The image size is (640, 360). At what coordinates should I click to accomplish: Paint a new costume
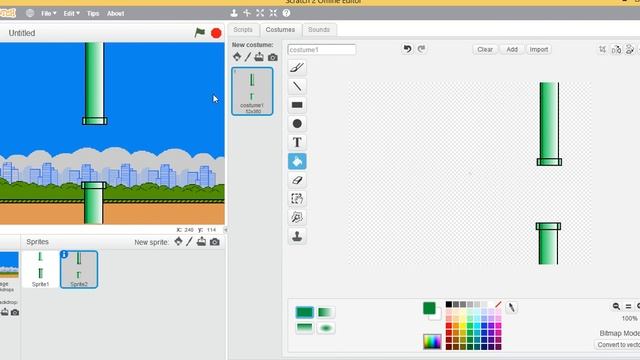click(248, 57)
